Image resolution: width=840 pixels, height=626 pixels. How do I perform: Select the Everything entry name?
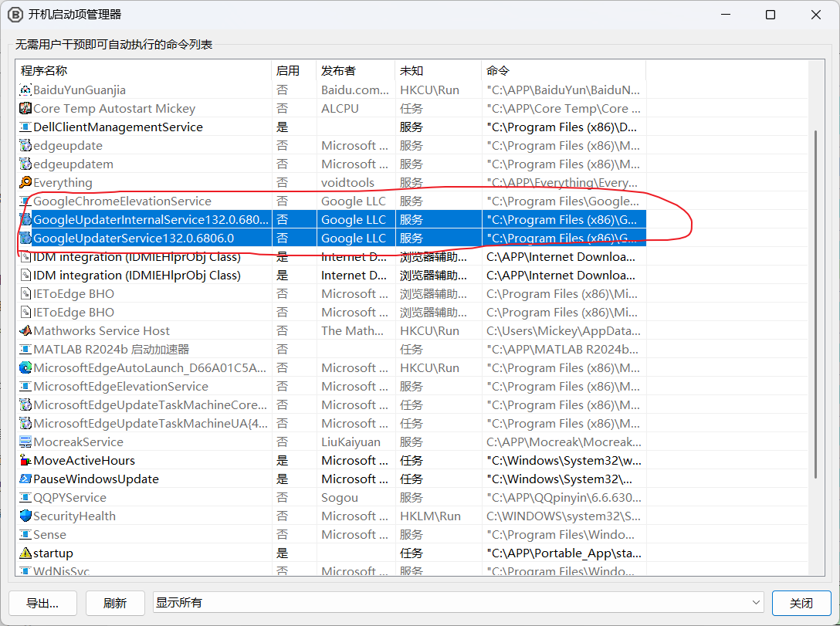pyautogui.click(x=63, y=183)
